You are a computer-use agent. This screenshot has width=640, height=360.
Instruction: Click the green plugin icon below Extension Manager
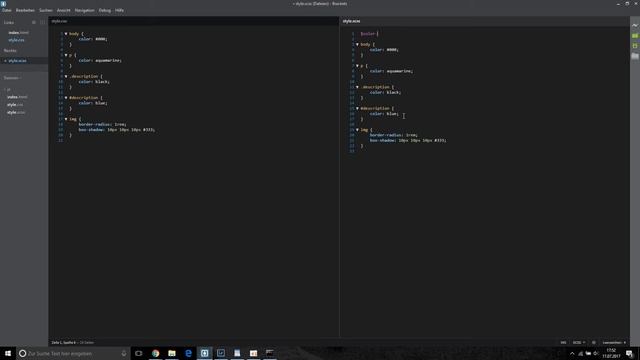point(635,46)
